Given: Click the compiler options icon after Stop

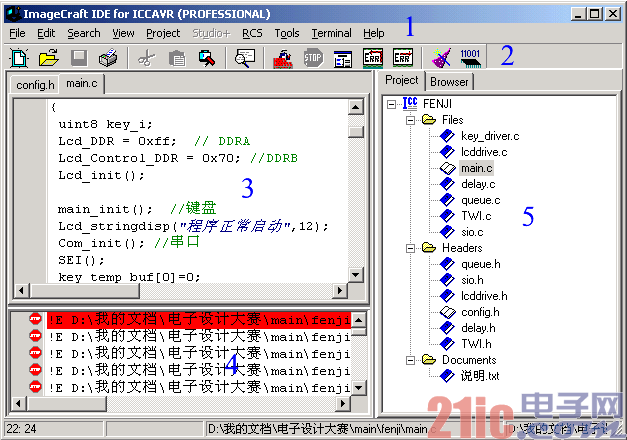Looking at the screenshot, I should (343, 58).
